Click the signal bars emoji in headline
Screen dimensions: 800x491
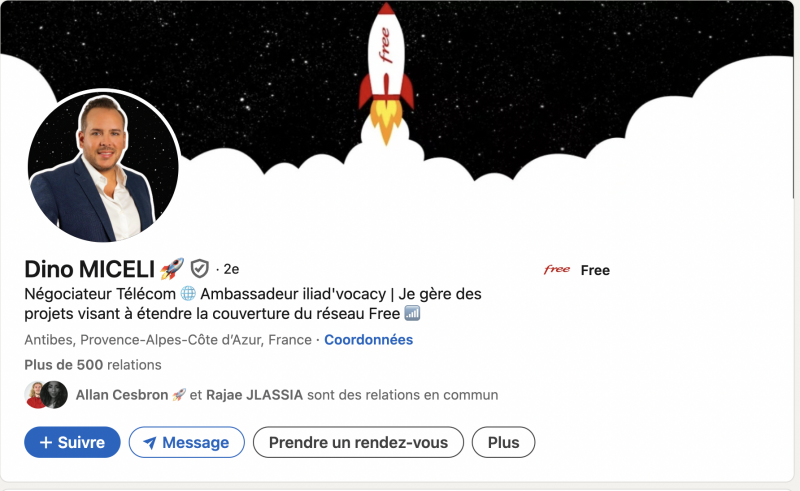(412, 313)
